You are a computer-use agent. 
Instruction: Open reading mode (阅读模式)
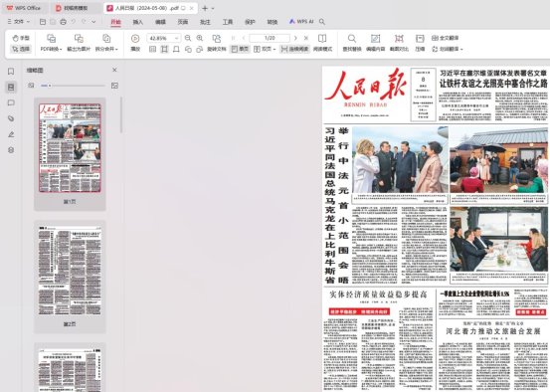pos(322,43)
